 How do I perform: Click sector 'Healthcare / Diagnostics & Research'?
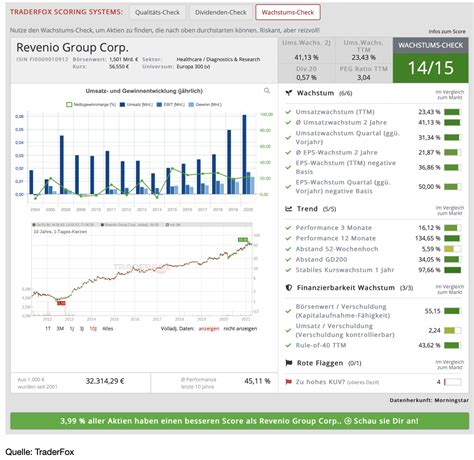[218, 59]
